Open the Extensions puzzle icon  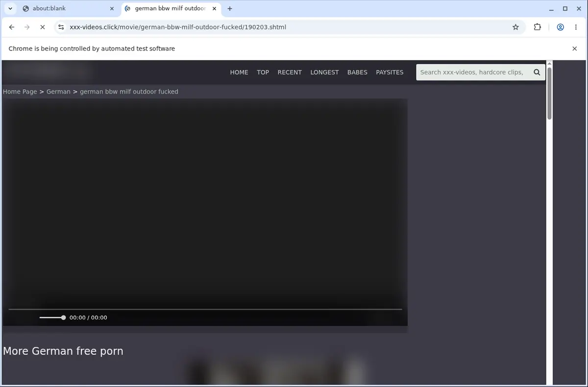538,27
